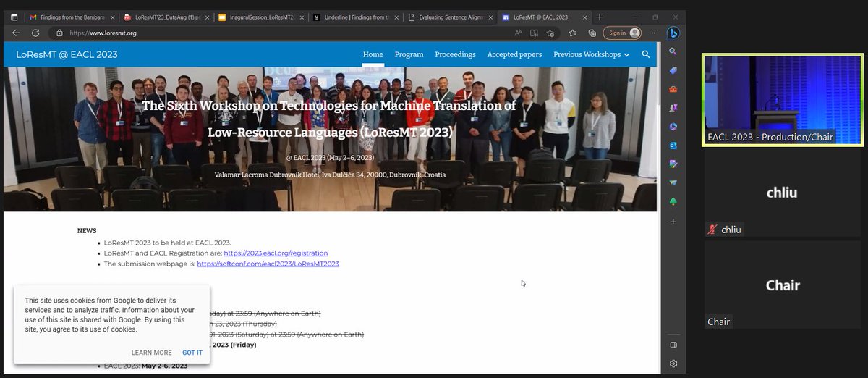The image size is (868, 378).
Task: Click the address bar URL field
Action: click(282, 33)
